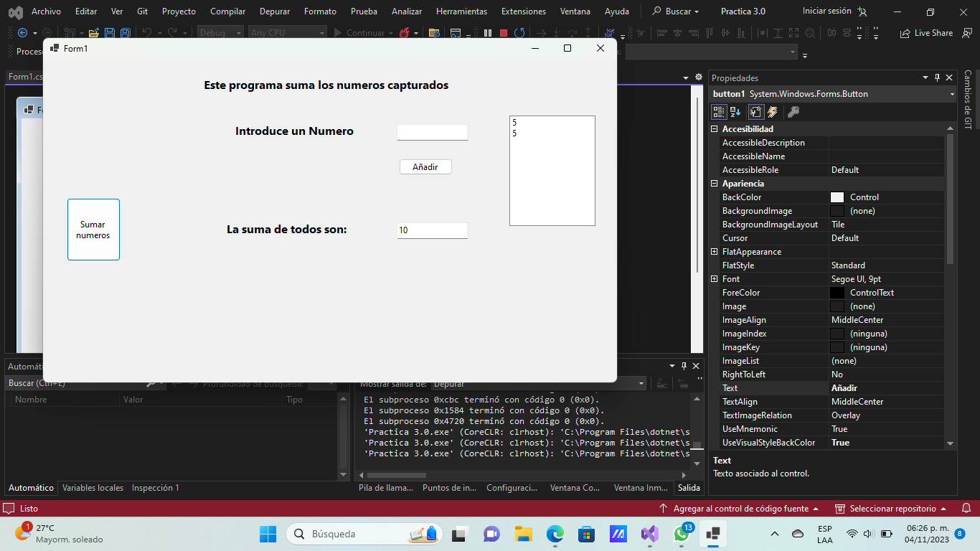Click the Save All toolbar icon
This screenshot has width=980, height=551.
[x=126, y=32]
